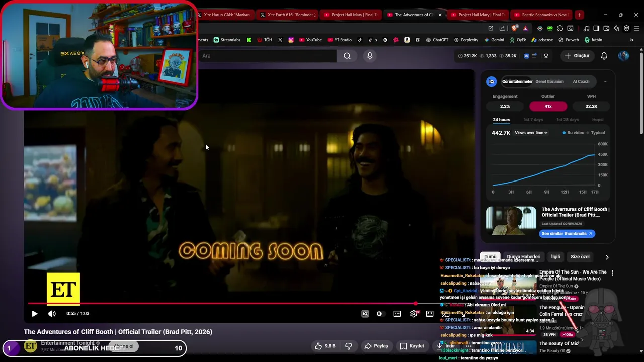Open YT Studio bookmark
The width and height of the screenshot is (644, 362).
[x=340, y=40]
